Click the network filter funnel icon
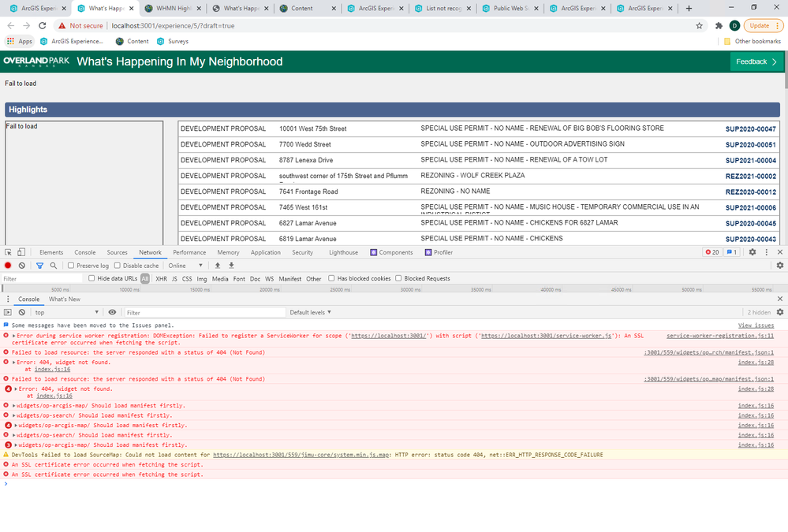 (x=39, y=266)
